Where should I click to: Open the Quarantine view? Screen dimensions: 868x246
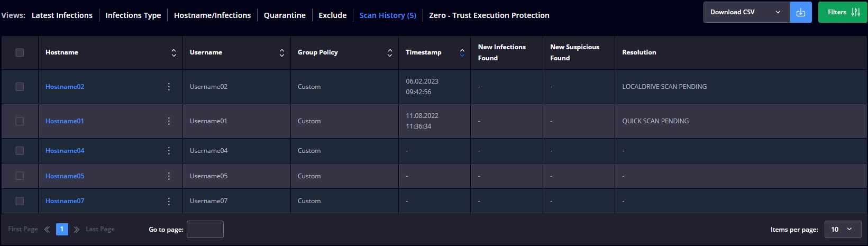[285, 15]
